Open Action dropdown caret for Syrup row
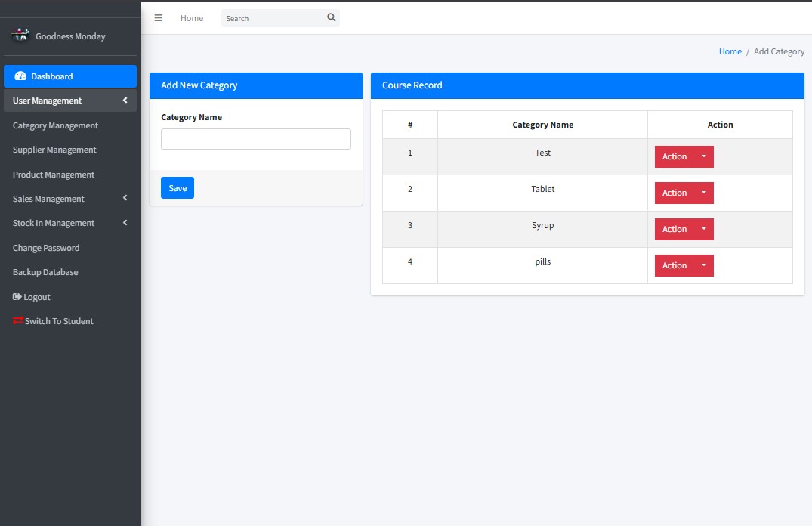The height and width of the screenshot is (526, 812). 704,229
